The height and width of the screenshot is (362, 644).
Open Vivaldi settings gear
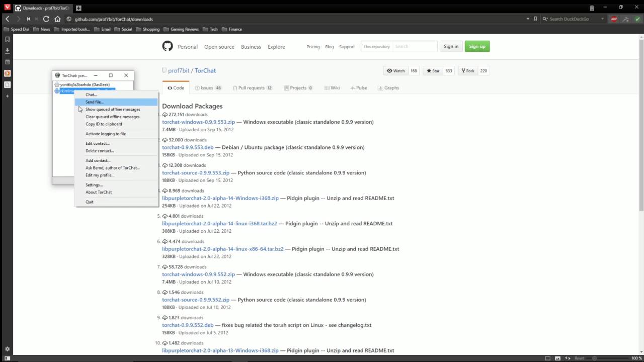coord(7,349)
